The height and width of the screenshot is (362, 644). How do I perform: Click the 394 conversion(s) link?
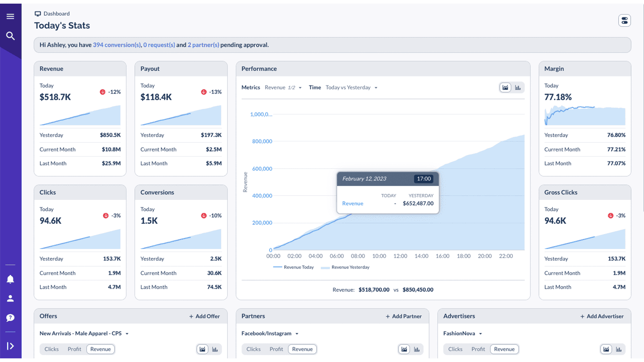pos(116,45)
